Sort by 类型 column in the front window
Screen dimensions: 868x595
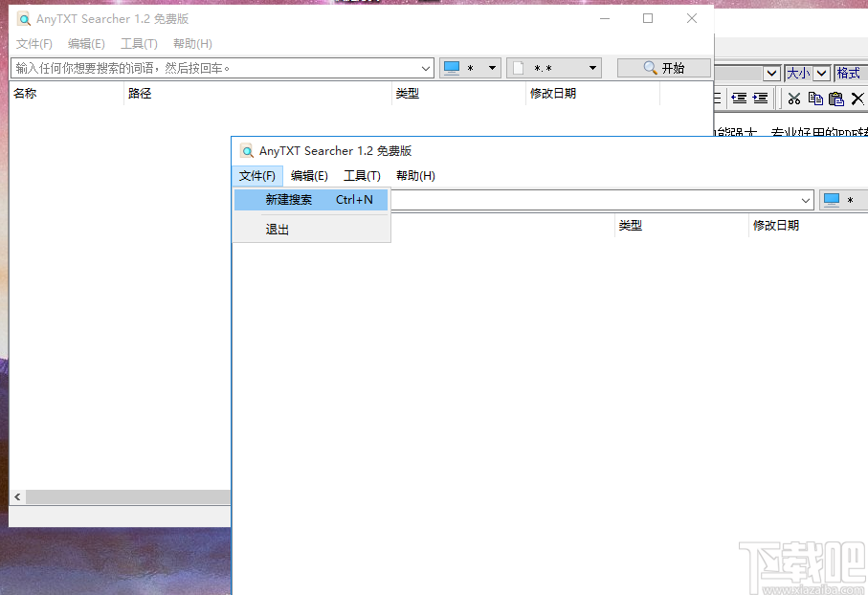(681, 225)
